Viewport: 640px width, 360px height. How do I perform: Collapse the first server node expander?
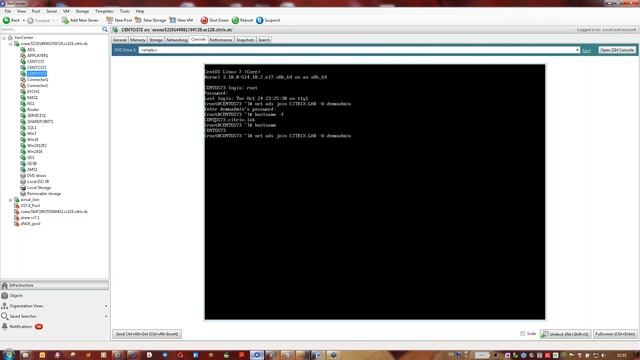pos(11,44)
